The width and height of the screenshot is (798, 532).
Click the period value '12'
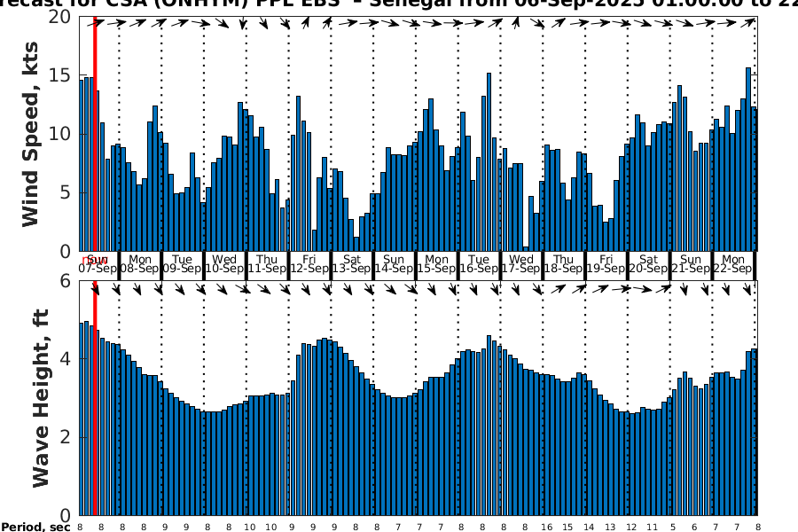(x=631, y=528)
